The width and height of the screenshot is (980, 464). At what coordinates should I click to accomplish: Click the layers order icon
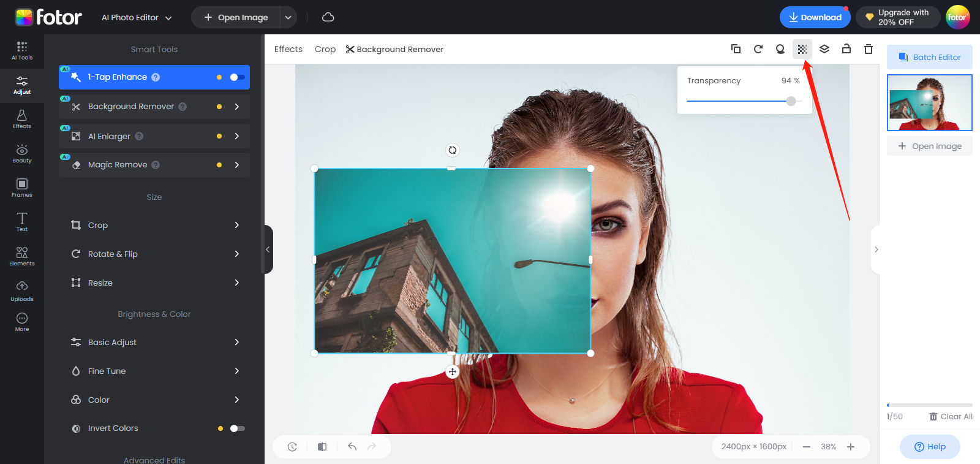click(824, 49)
